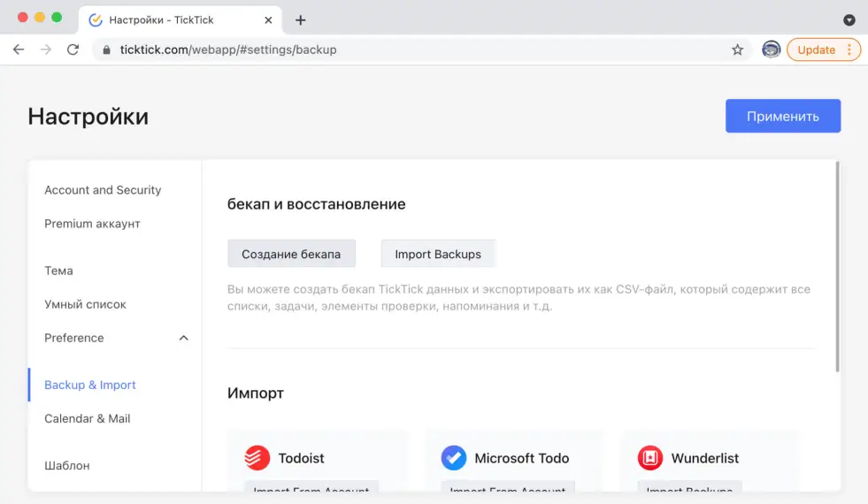Open the browser profile avatar icon
868x504 pixels.
(771, 50)
